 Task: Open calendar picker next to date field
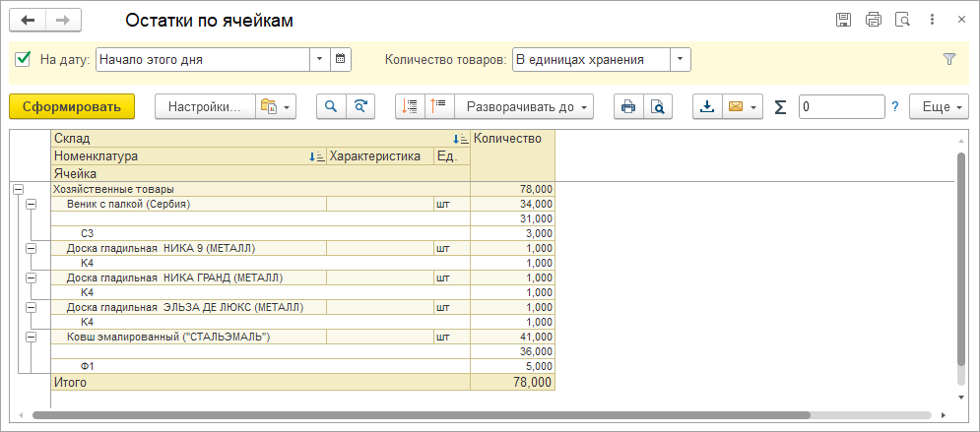[x=340, y=59]
